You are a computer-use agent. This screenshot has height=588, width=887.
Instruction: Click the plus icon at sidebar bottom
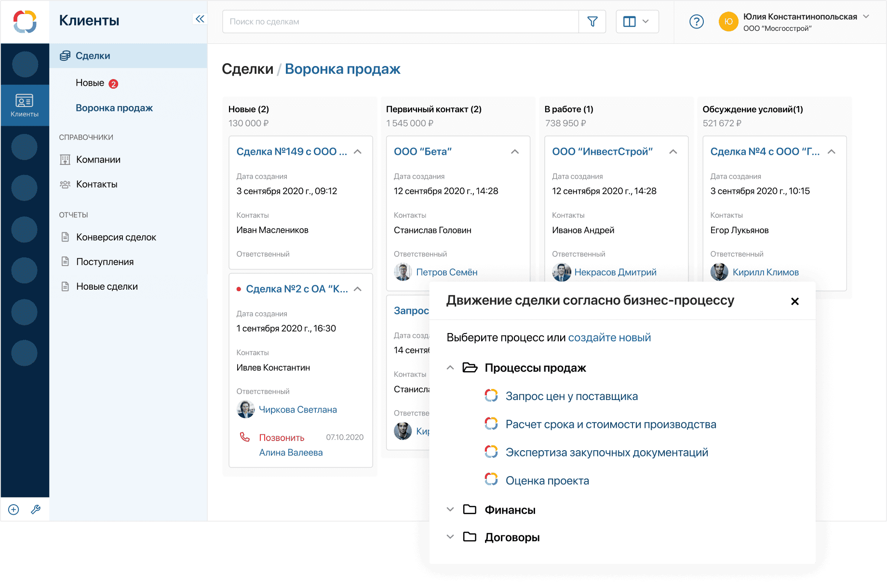pos(13,509)
